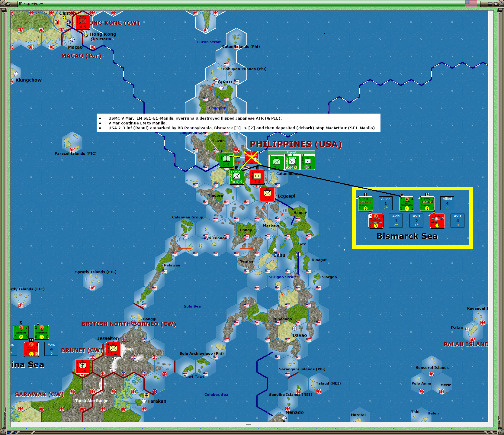Click the US flag in title bar
Viewport: 504px width, 435px height.
471,4
